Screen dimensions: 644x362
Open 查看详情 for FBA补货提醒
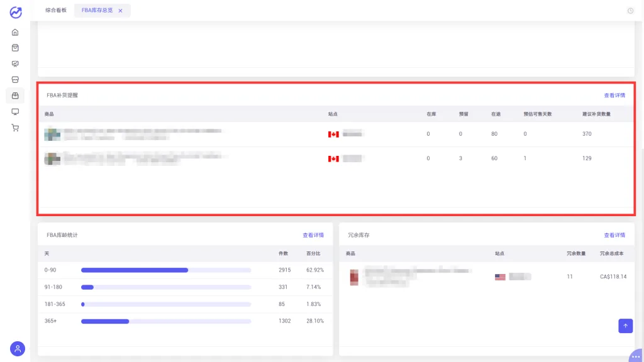coord(614,96)
